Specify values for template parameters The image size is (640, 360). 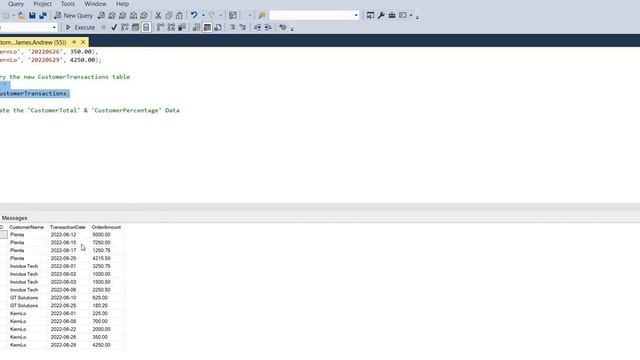coord(282,27)
